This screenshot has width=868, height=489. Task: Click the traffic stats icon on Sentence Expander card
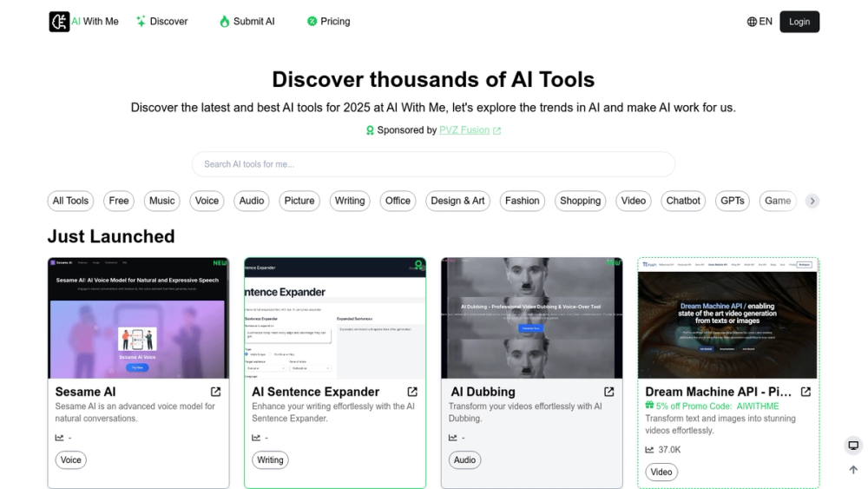click(x=256, y=438)
